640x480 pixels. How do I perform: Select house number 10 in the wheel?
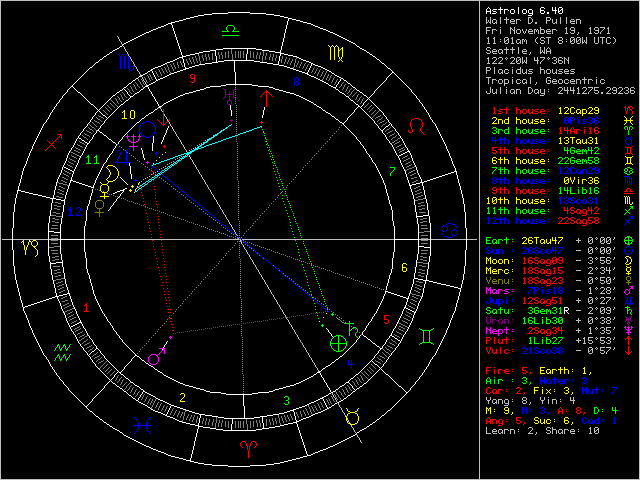(128, 114)
